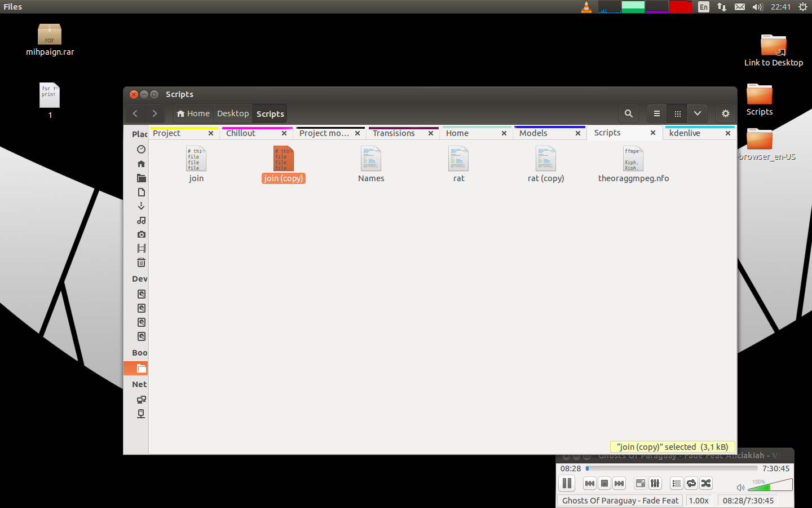This screenshot has height=508, width=812.
Task: Toggle VLC loop/repeat mode
Action: pos(691,483)
